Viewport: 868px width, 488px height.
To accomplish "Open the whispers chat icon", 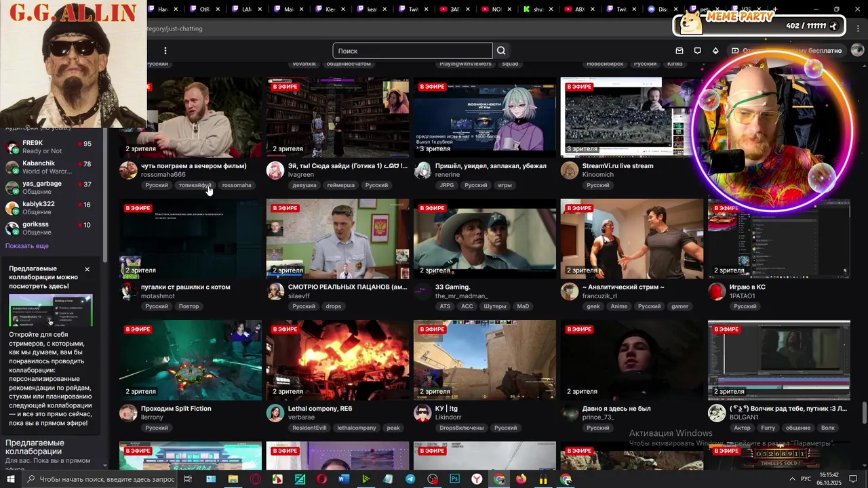I will (x=697, y=51).
